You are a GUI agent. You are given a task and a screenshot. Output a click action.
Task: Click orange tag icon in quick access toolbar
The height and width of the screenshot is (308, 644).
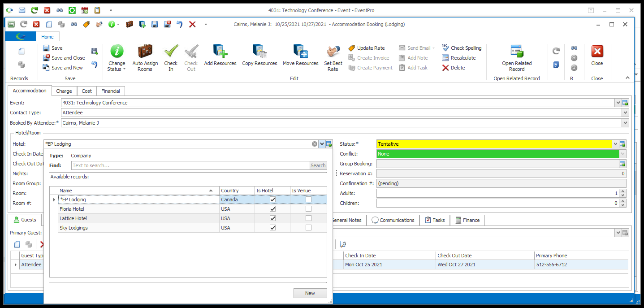point(86,24)
